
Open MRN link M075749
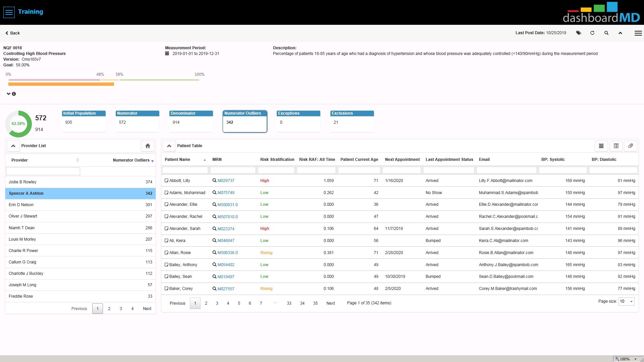[226, 193]
